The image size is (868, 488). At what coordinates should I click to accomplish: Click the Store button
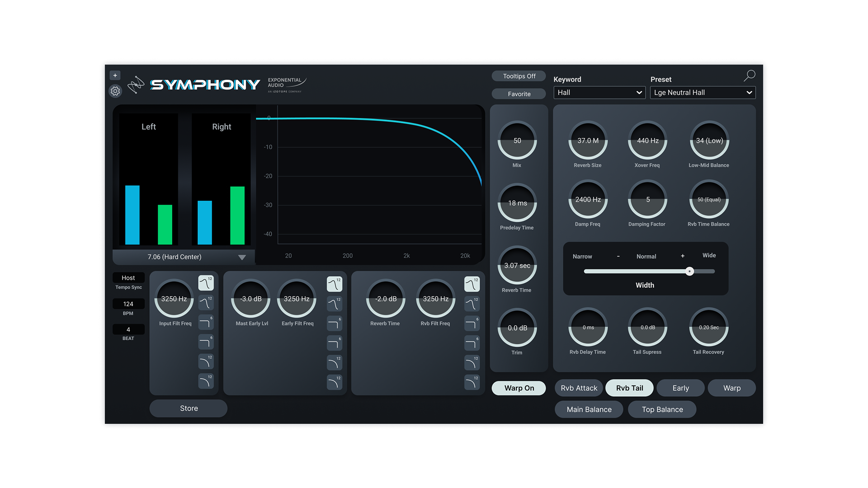pyautogui.click(x=189, y=408)
